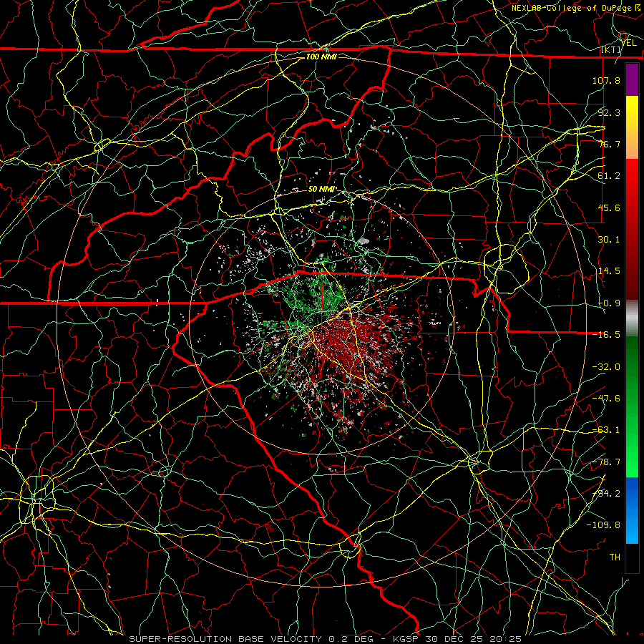
Task: Click the VEL legend header
Action: point(628,43)
